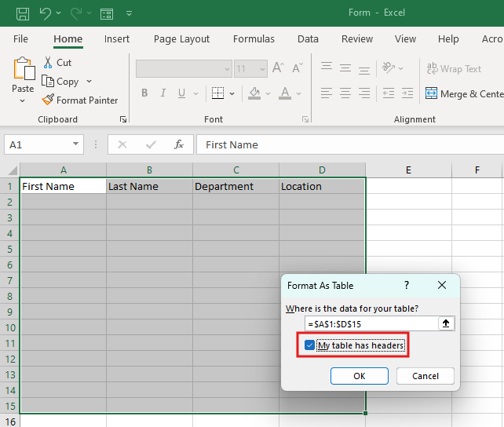Click the Top Align icon
Image resolution: width=504 pixels, height=427 pixels.
click(327, 68)
